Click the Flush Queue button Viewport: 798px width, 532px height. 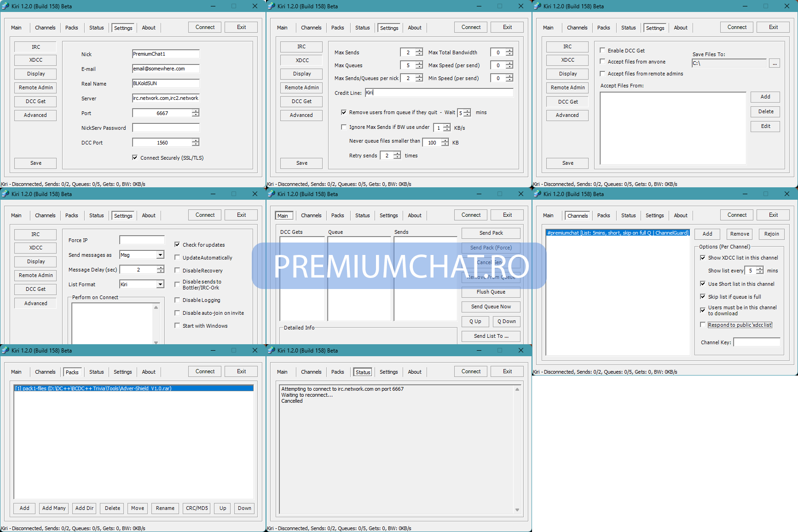491,292
